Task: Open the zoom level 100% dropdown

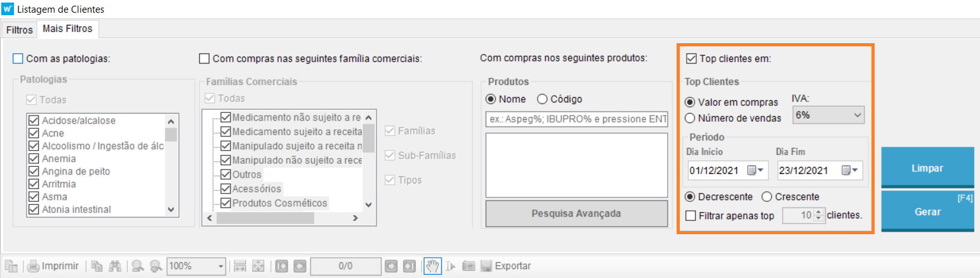Action: tap(221, 266)
